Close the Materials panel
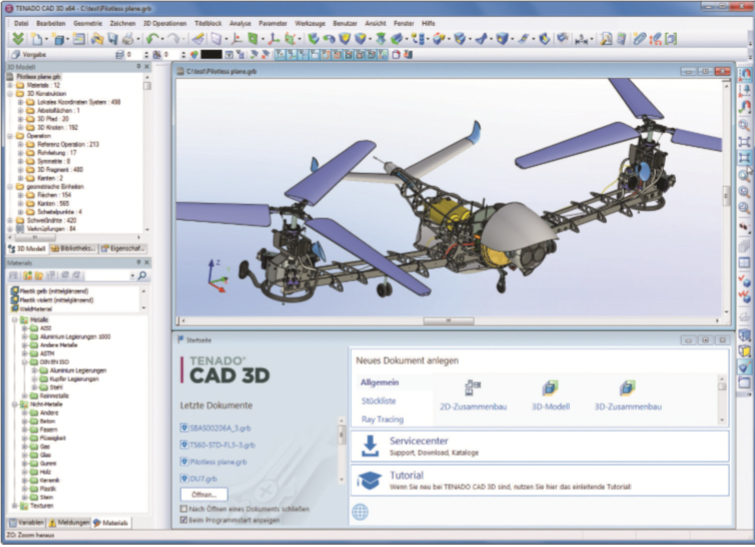 coord(147,262)
